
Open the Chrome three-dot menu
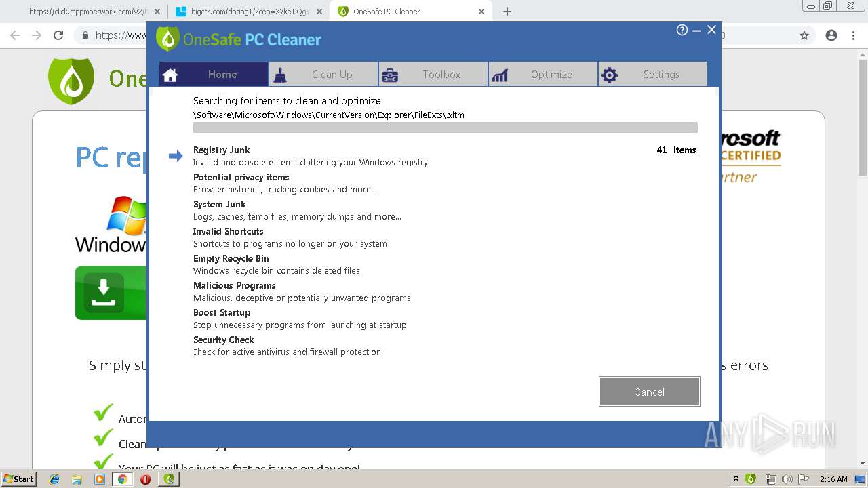(853, 35)
